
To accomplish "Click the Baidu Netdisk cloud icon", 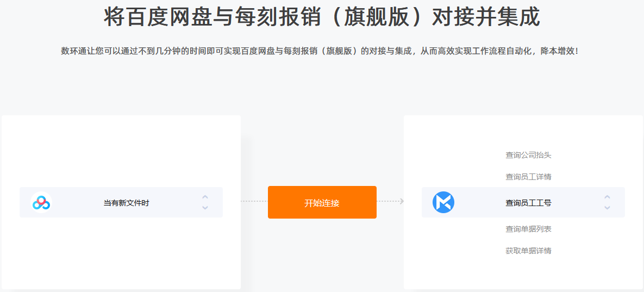I will point(41,202).
